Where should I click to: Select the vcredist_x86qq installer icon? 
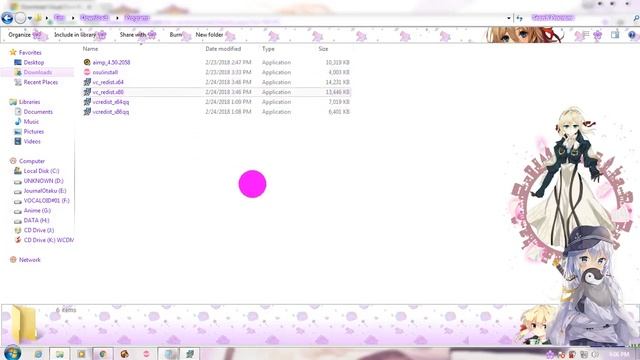(x=87, y=111)
